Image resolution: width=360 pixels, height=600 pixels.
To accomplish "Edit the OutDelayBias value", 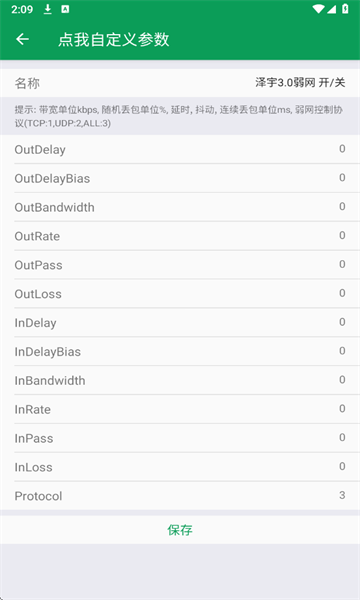I will click(x=342, y=177).
